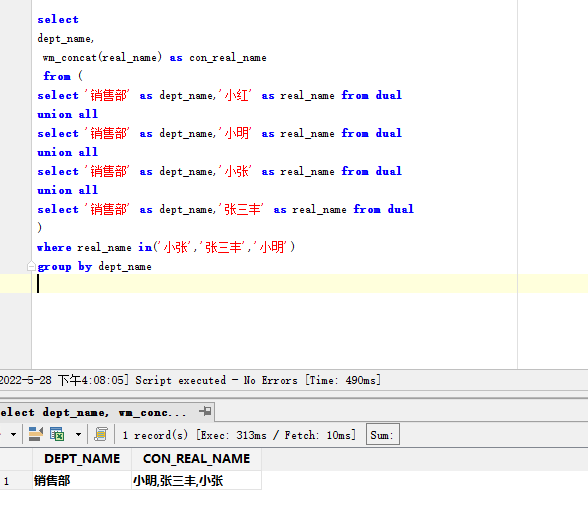Select result cell '销售部'
Image resolution: width=588 pixels, height=524 pixels.
pos(82,480)
